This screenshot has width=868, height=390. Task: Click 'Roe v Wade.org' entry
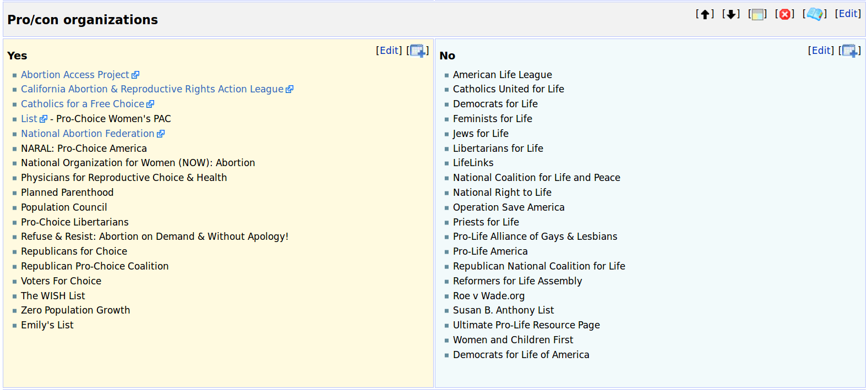tap(489, 296)
